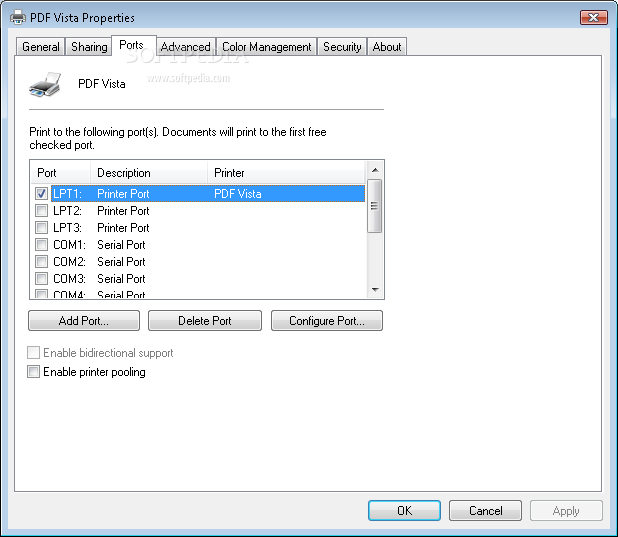Image resolution: width=618 pixels, height=537 pixels.
Task: Click the port list scroll down arrow
Action: pos(375,290)
